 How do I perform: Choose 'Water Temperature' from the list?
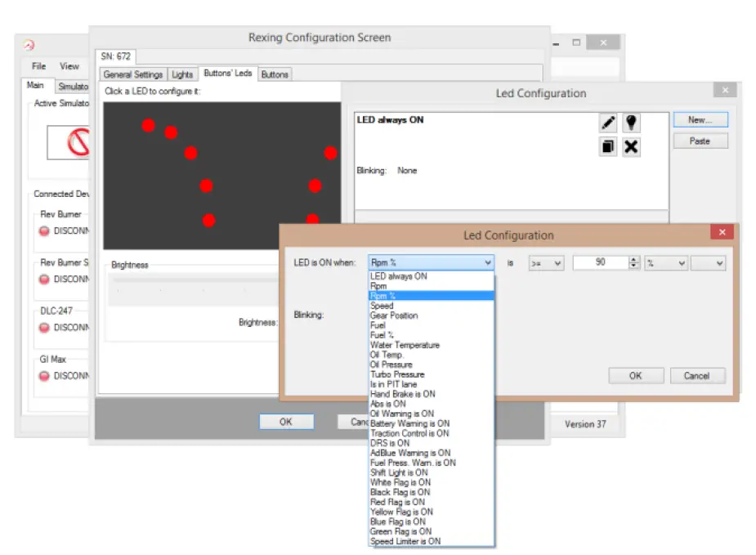coord(431,345)
